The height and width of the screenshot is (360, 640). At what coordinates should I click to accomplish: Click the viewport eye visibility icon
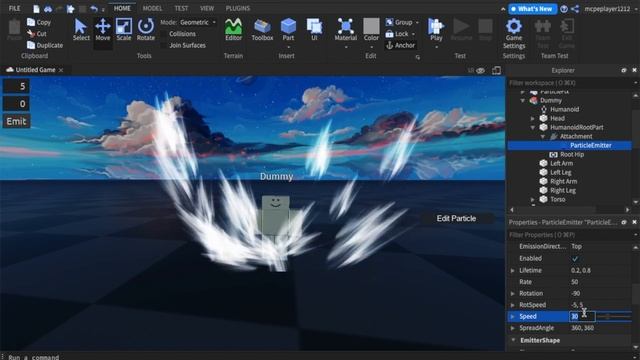[480, 71]
